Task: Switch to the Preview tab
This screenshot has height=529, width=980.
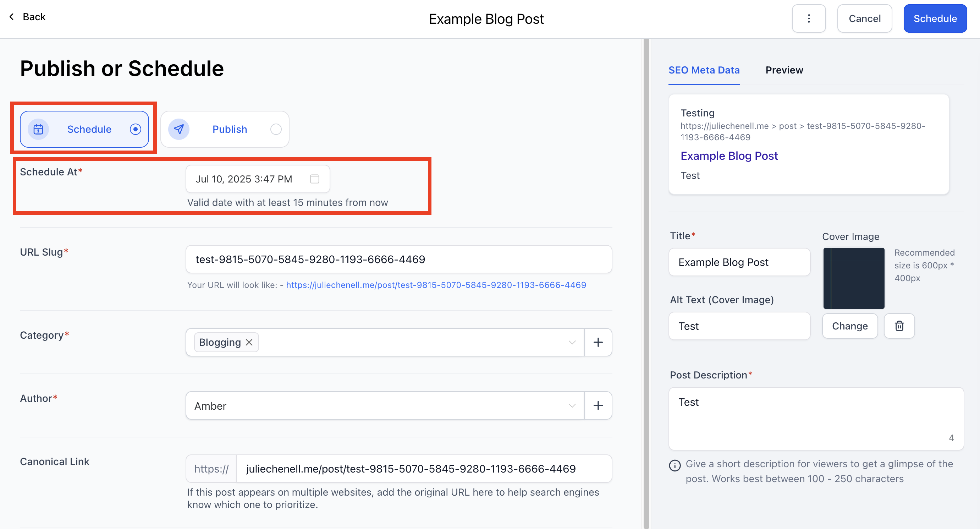Action: pyautogui.click(x=784, y=70)
